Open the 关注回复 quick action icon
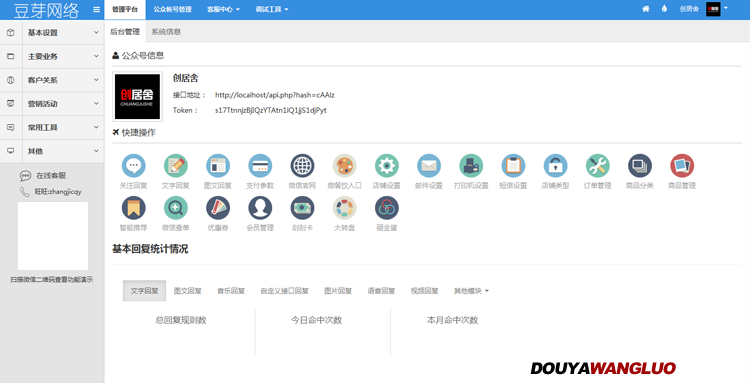750x383 pixels. pos(133,166)
